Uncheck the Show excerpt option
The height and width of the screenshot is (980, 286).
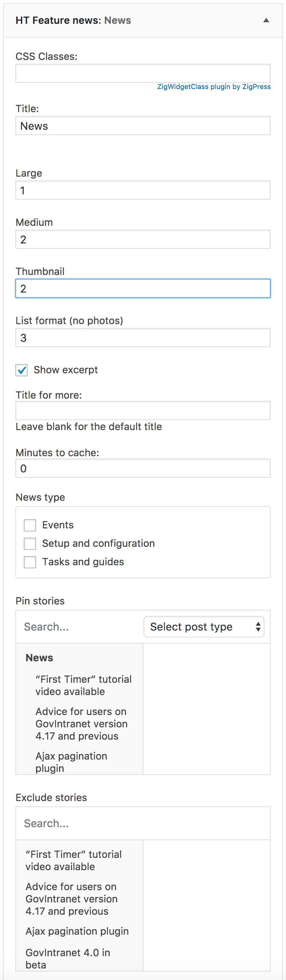coord(21,370)
